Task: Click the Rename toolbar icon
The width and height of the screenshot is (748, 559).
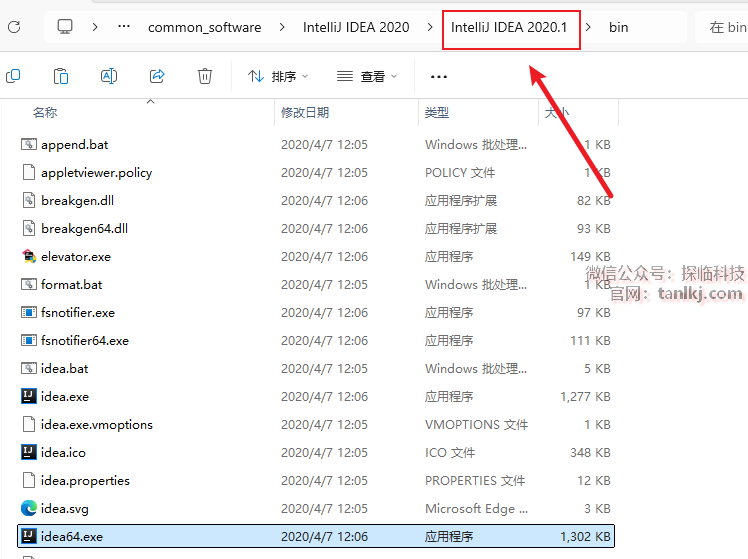Action: [109, 76]
